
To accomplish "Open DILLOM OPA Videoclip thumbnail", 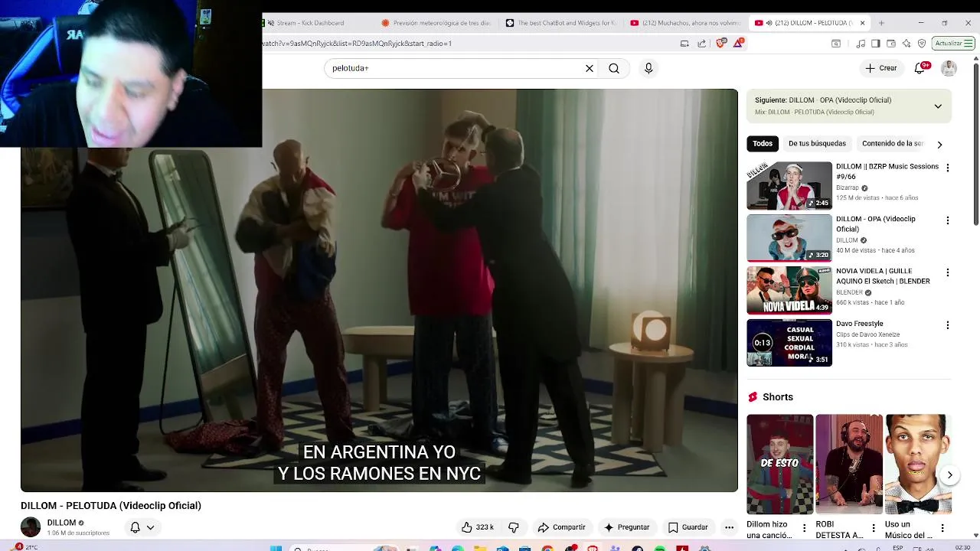I will tap(789, 238).
